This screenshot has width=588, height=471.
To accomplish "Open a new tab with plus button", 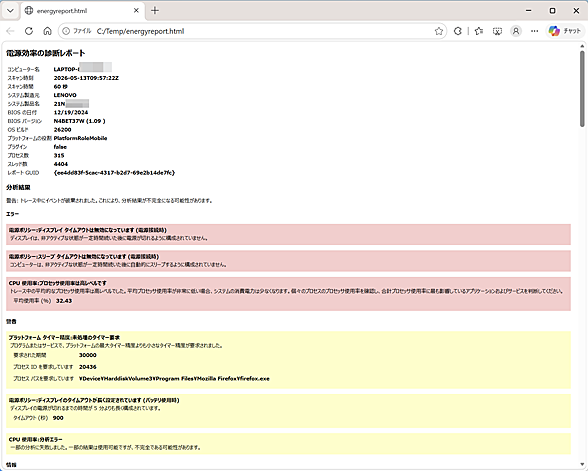I will (155, 11).
